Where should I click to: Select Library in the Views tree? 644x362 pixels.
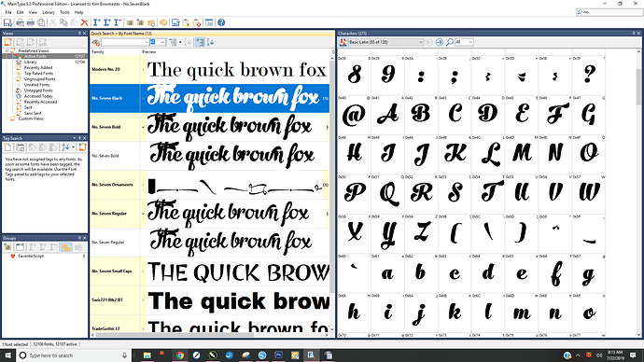[31, 62]
